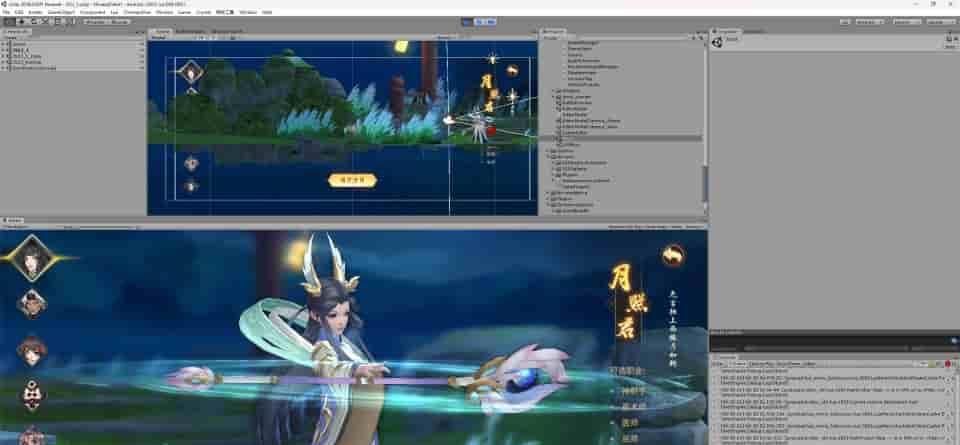This screenshot has width=960, height=445.
Task: Switch to the Scene tab
Action: 161,32
